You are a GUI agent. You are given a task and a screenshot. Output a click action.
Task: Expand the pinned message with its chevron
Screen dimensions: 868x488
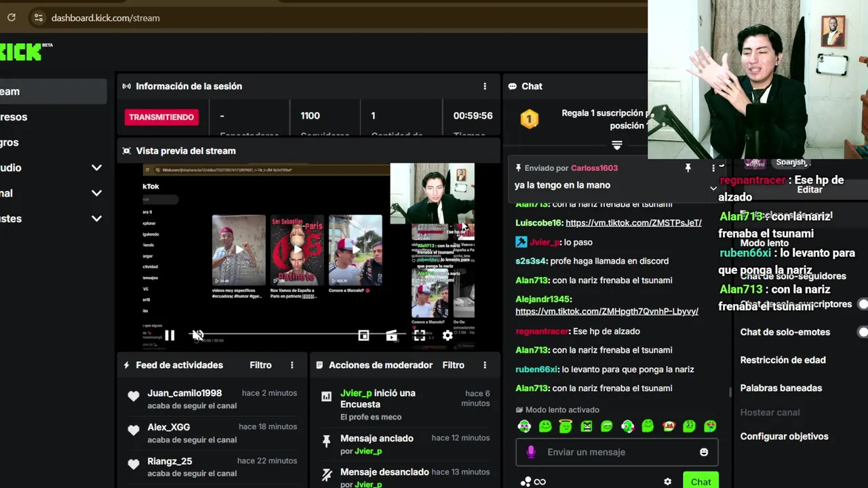[713, 188]
